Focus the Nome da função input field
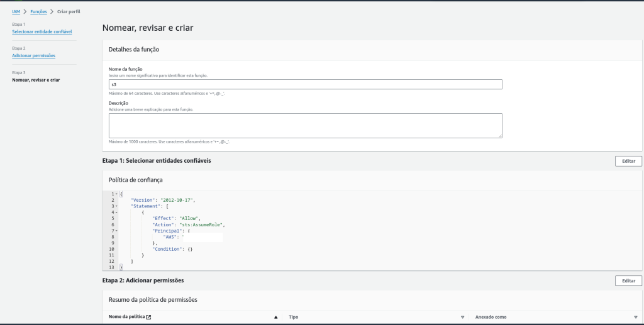Screen dimensions: 644x325 click(305, 84)
